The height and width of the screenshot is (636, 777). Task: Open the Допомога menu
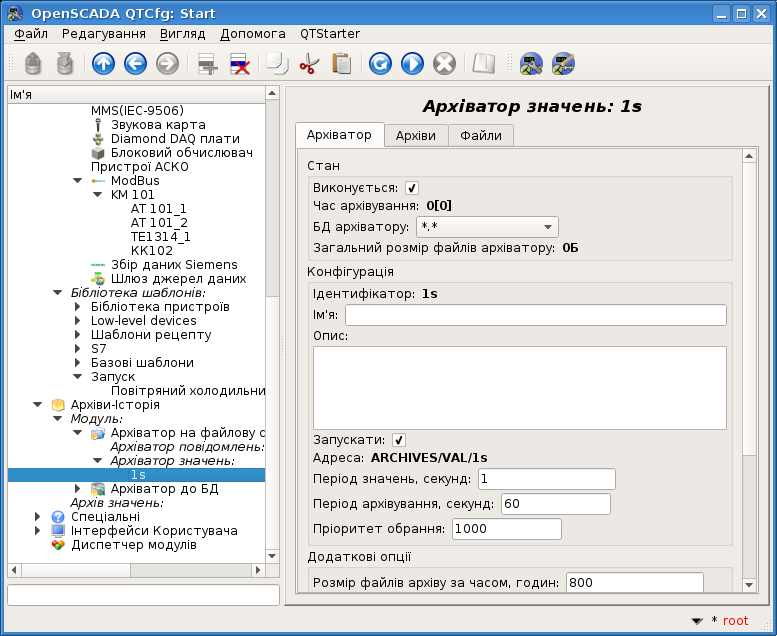253,34
